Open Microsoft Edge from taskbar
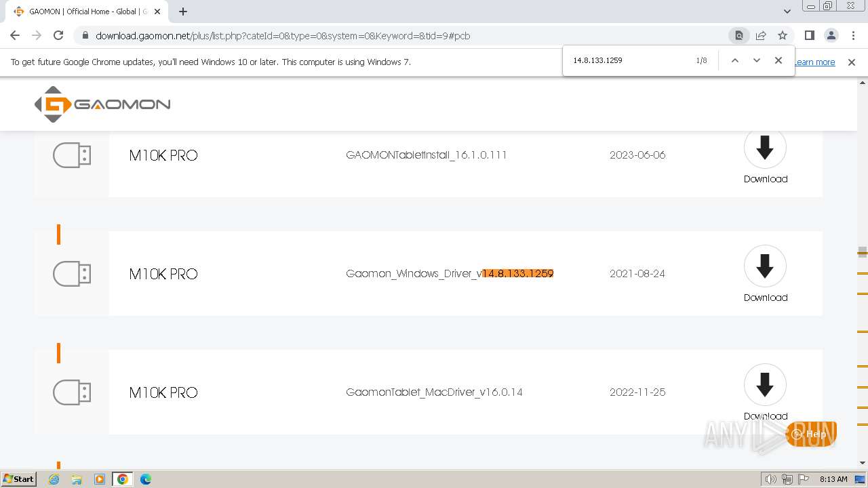The image size is (868, 488). 146,479
